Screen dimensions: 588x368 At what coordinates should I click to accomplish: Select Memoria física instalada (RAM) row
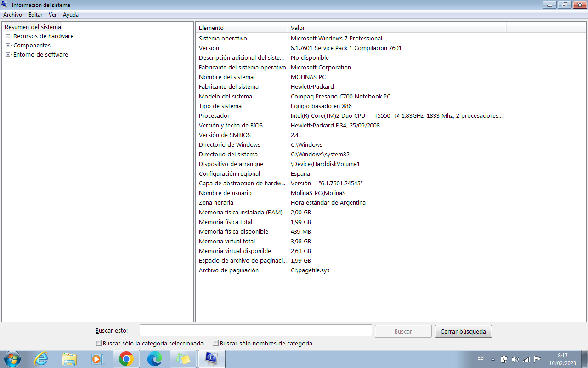pos(351,212)
